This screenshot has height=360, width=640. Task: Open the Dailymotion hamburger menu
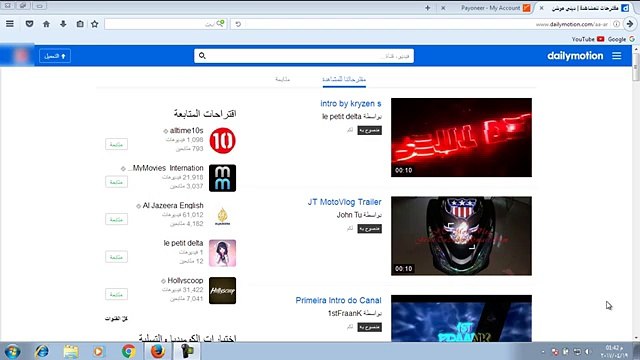tap(616, 56)
